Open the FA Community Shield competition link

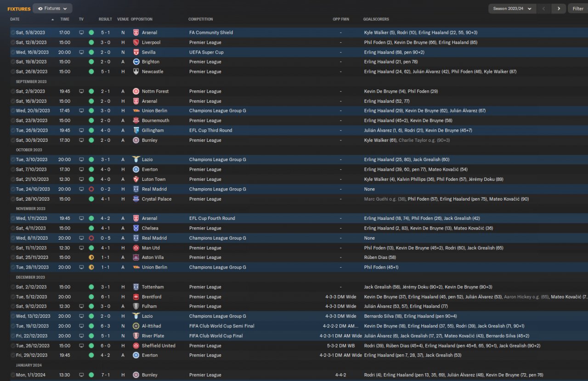(x=211, y=33)
